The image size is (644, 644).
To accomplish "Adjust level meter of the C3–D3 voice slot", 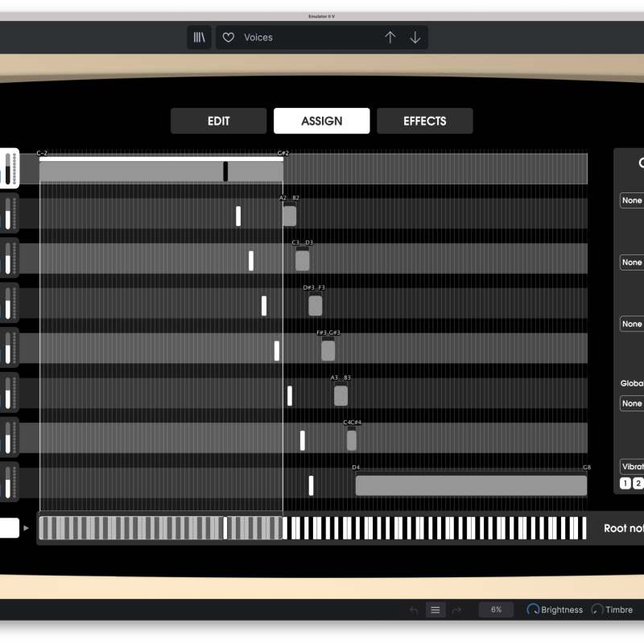I will pos(8,258).
